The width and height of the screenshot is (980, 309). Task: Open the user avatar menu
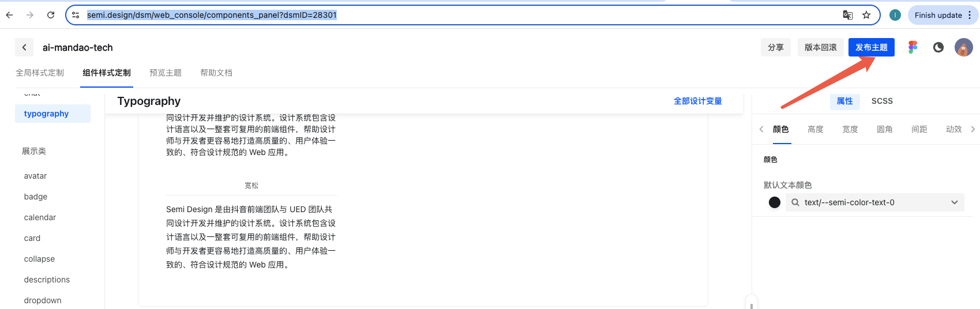[x=963, y=47]
